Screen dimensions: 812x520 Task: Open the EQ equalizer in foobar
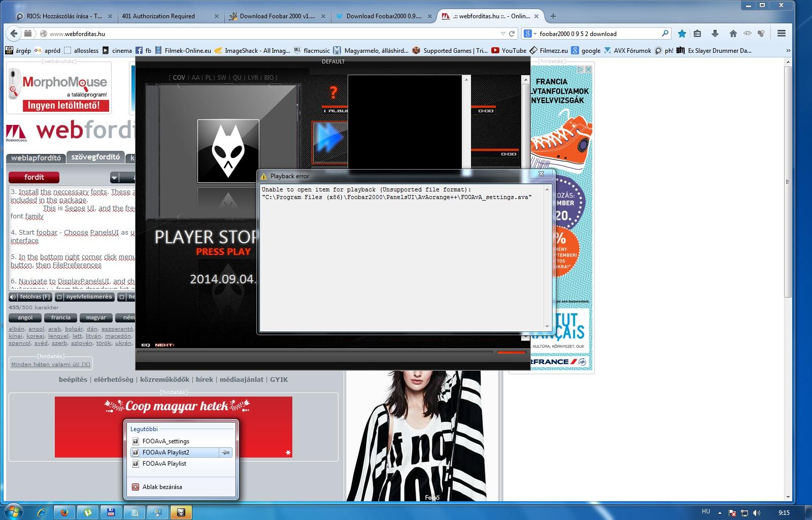[x=146, y=345]
